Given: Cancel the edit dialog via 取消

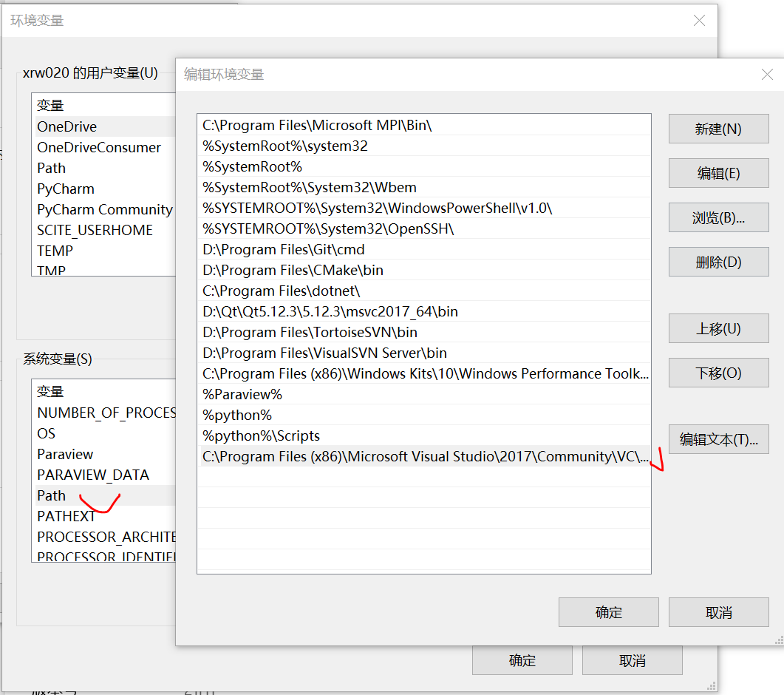Looking at the screenshot, I should tap(717, 612).
